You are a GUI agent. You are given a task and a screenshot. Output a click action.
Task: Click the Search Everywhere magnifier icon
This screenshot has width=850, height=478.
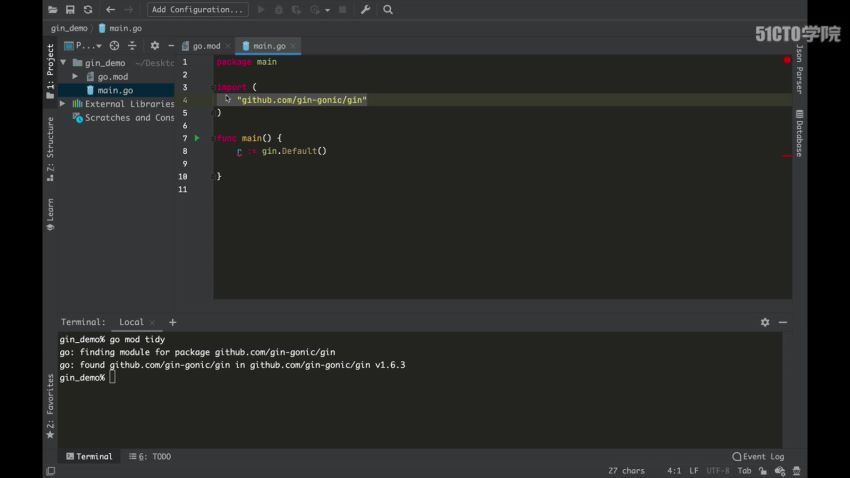[x=388, y=10]
